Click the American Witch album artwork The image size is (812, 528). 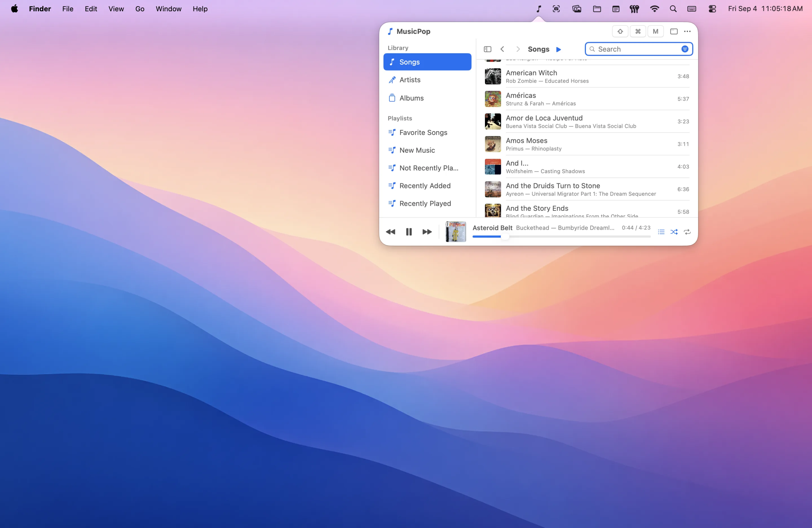(x=493, y=76)
